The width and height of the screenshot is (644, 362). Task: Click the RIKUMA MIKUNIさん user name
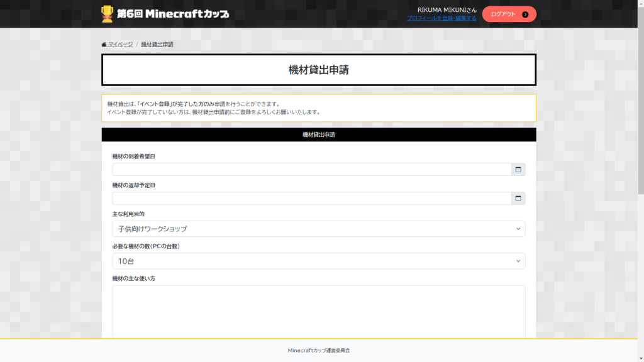[447, 9]
